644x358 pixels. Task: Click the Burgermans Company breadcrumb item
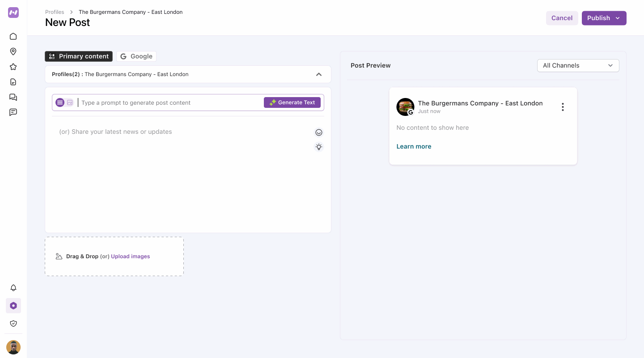(x=131, y=12)
